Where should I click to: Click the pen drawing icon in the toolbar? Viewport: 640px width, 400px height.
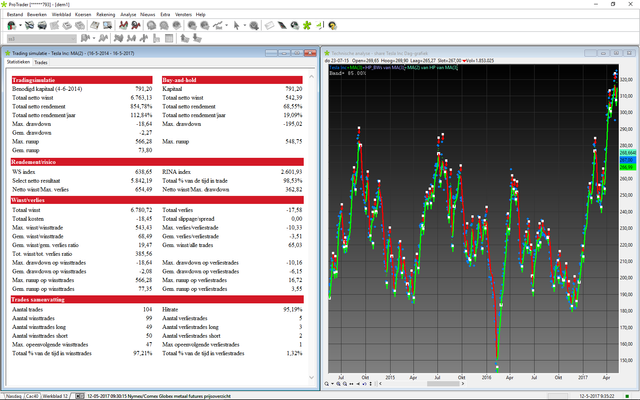point(282,26)
